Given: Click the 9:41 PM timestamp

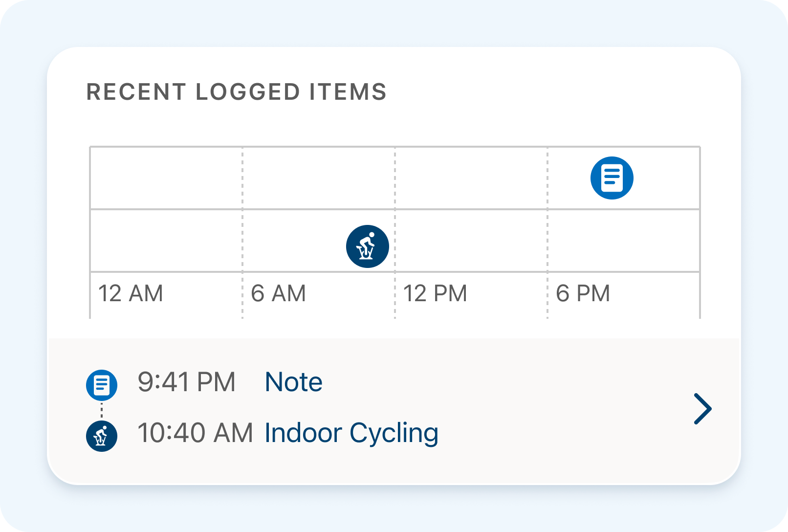Looking at the screenshot, I should pos(186,382).
